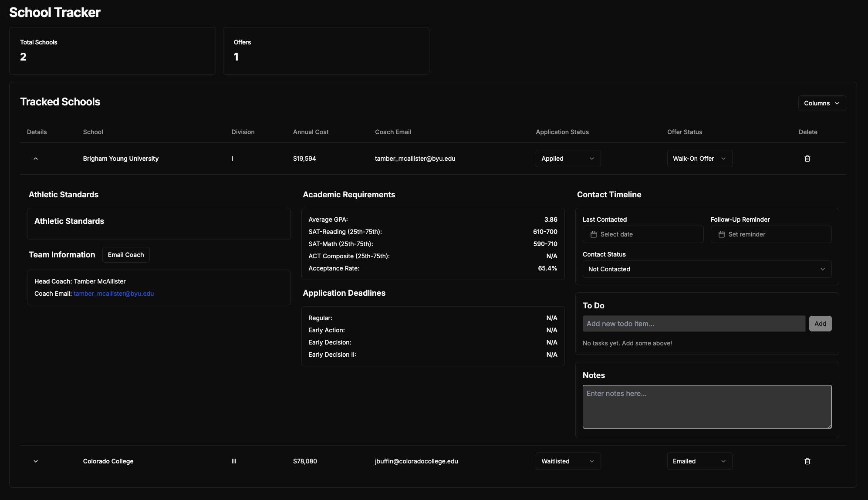
Task: Delete the Colorado College row
Action: pos(807,461)
